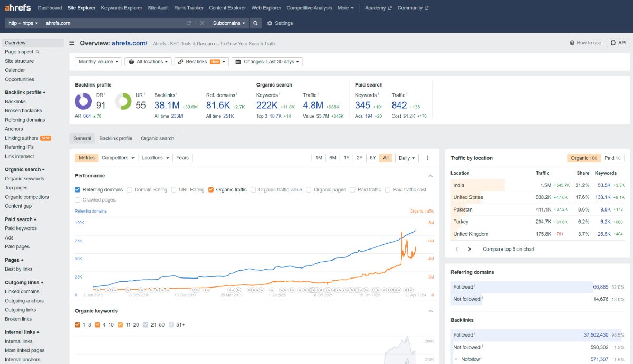Click the India row in locations table
Screen dimensions: 633x364
(x=538, y=185)
